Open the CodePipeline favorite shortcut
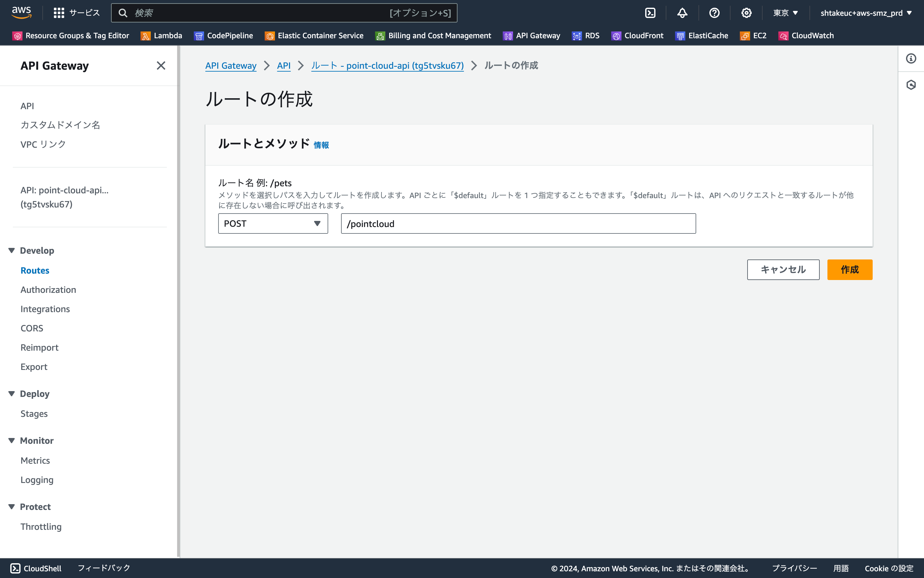This screenshot has height=578, width=924. tap(223, 36)
